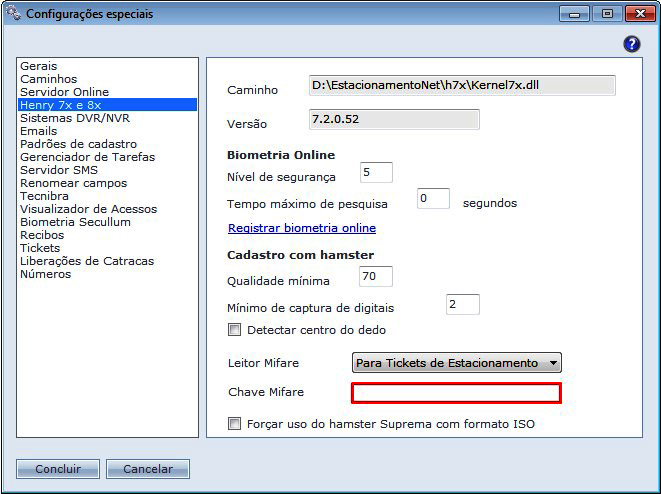Open the Leitor Mifare dropdown
The image size is (661, 494).
point(456,363)
